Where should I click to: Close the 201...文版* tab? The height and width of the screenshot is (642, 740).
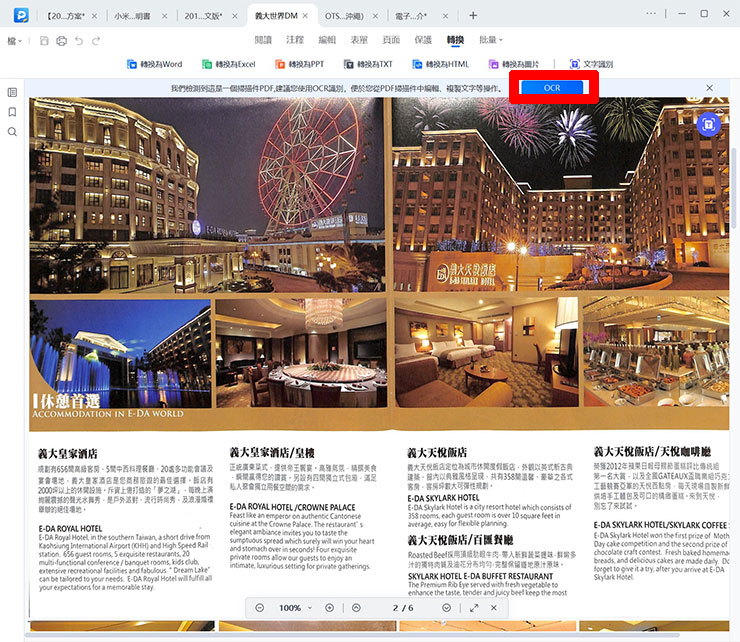pyautogui.click(x=235, y=16)
